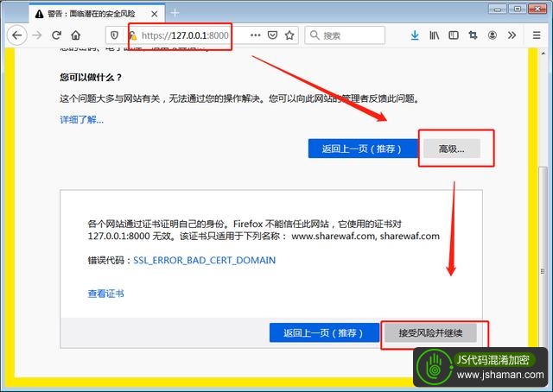Click upper 返回上一页（推荐）button
The width and height of the screenshot is (553, 392).
pyautogui.click(x=363, y=149)
